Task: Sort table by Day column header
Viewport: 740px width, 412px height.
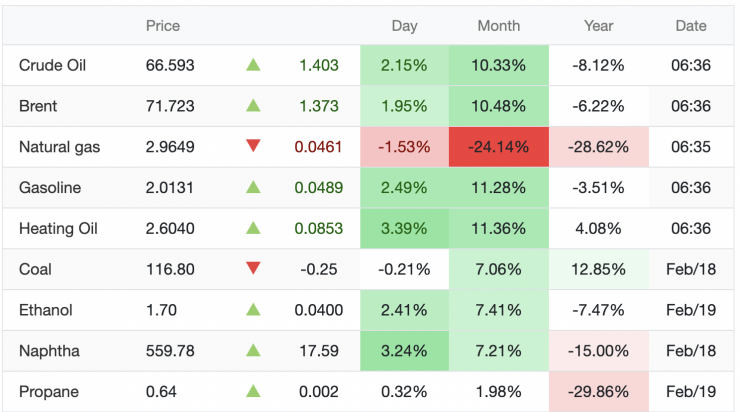Action: pos(404,26)
